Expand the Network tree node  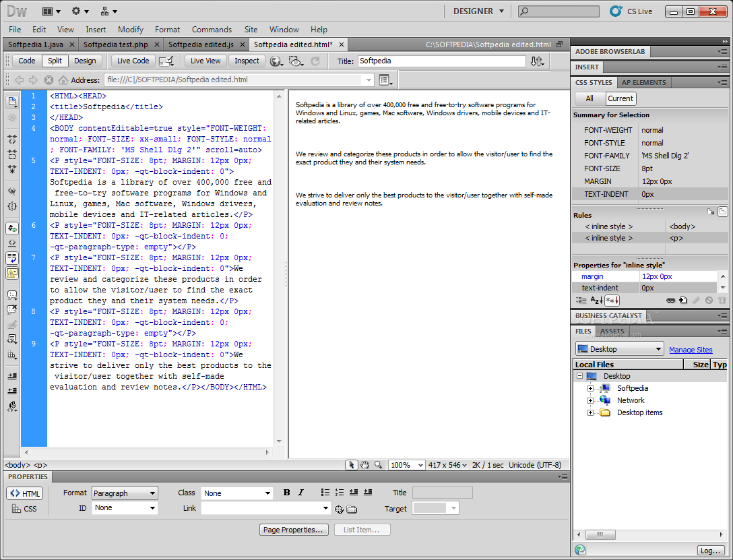point(590,400)
